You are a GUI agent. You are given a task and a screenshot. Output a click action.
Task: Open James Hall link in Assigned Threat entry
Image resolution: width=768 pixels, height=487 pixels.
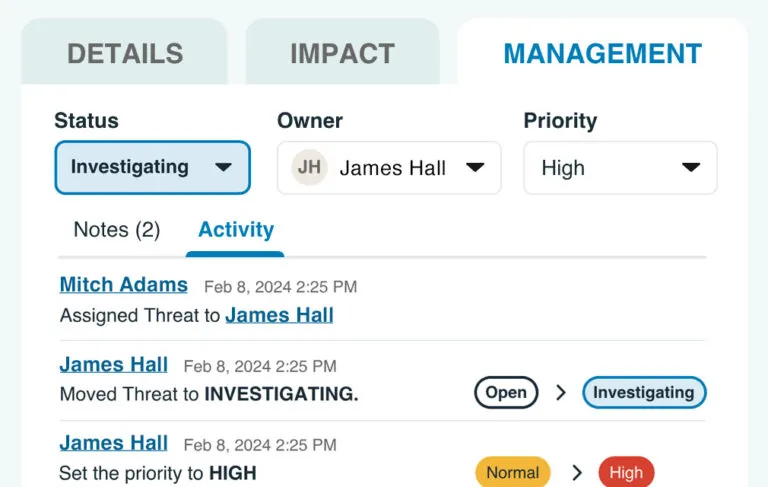click(279, 315)
